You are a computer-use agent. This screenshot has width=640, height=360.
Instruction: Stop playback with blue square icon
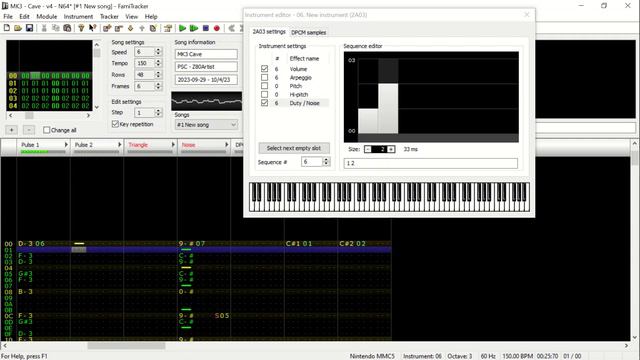point(206,28)
